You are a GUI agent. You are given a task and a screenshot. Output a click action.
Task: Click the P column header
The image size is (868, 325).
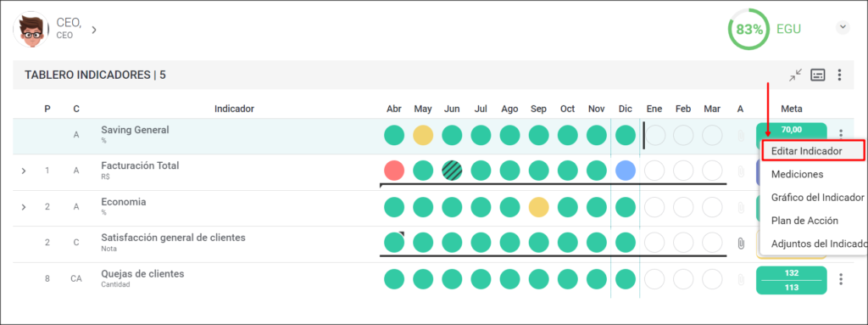pyautogui.click(x=47, y=109)
